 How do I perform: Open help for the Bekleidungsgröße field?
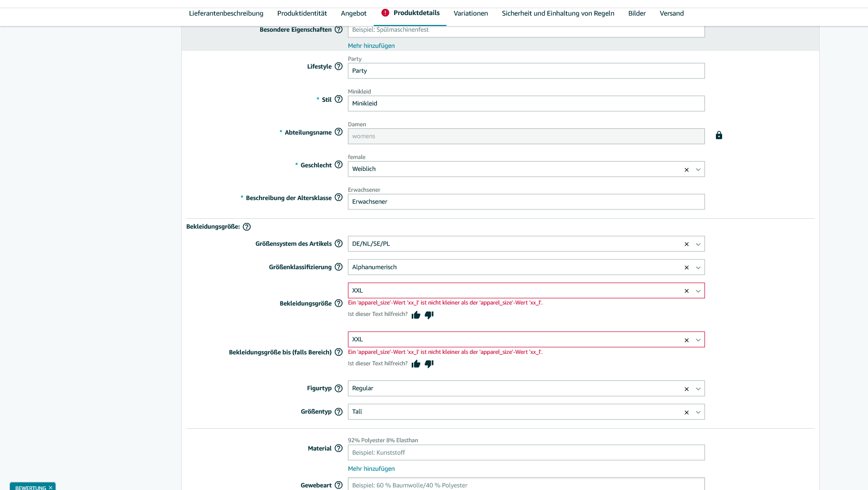click(x=338, y=303)
